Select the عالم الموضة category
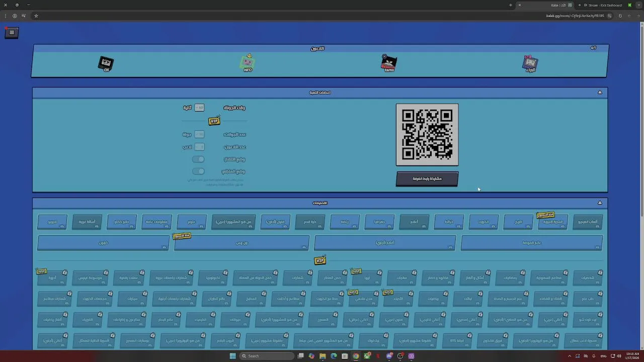 (532, 243)
